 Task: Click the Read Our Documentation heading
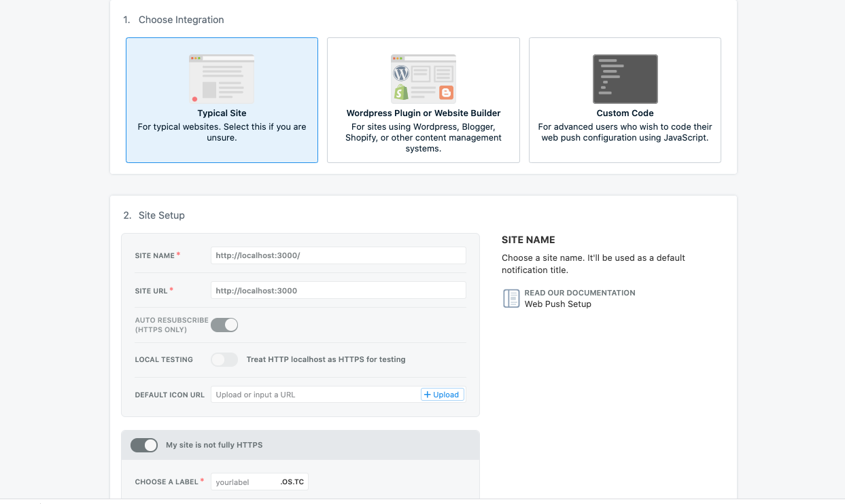(x=580, y=293)
